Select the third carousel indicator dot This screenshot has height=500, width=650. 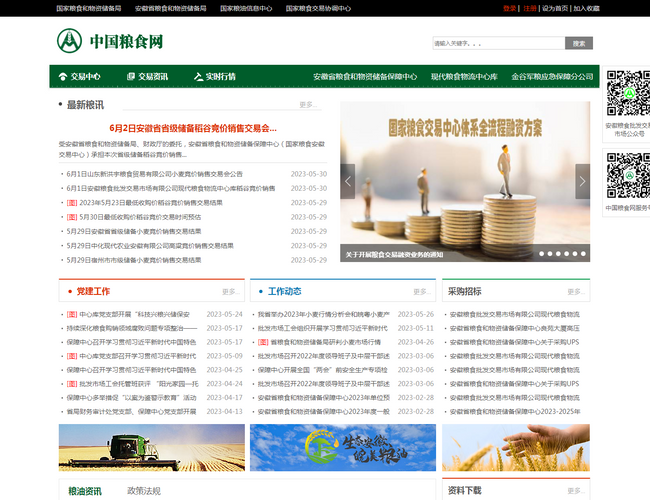558,254
